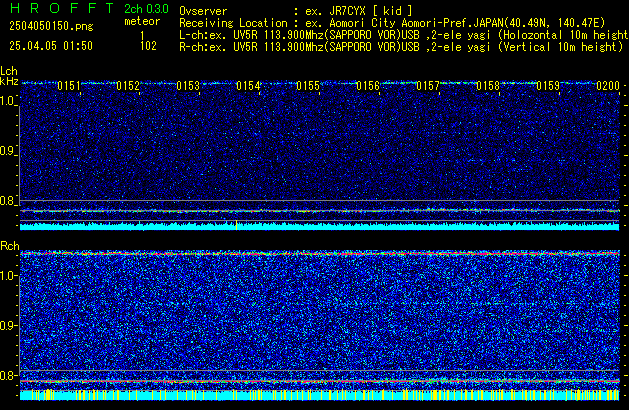This screenshot has width=629, height=410.
Task: Click the Rch 0.8 axis label
Action: [x=8, y=375]
